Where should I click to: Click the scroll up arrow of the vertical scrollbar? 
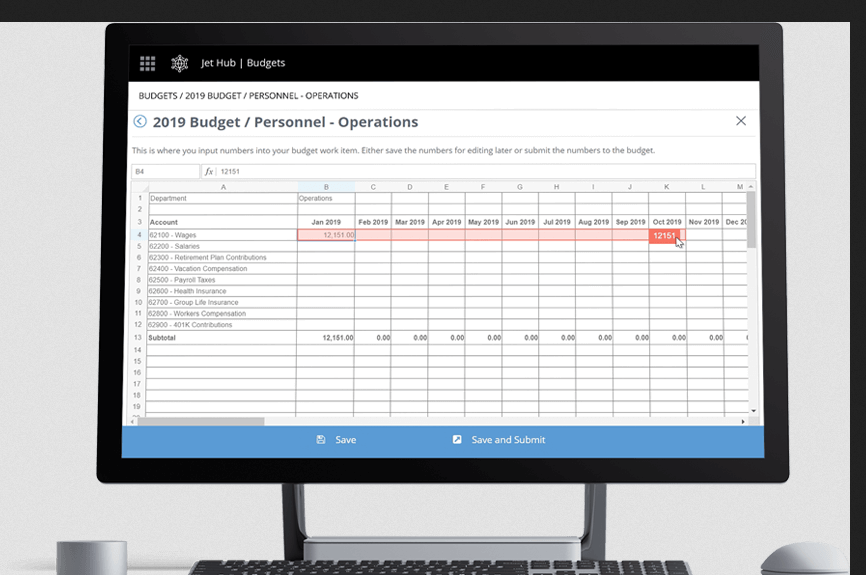(x=751, y=187)
